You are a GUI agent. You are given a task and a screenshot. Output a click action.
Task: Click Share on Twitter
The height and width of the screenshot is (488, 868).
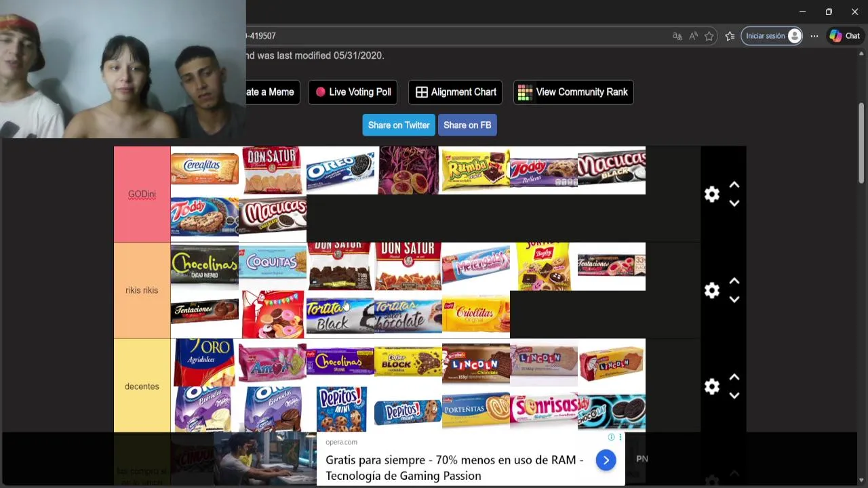399,125
